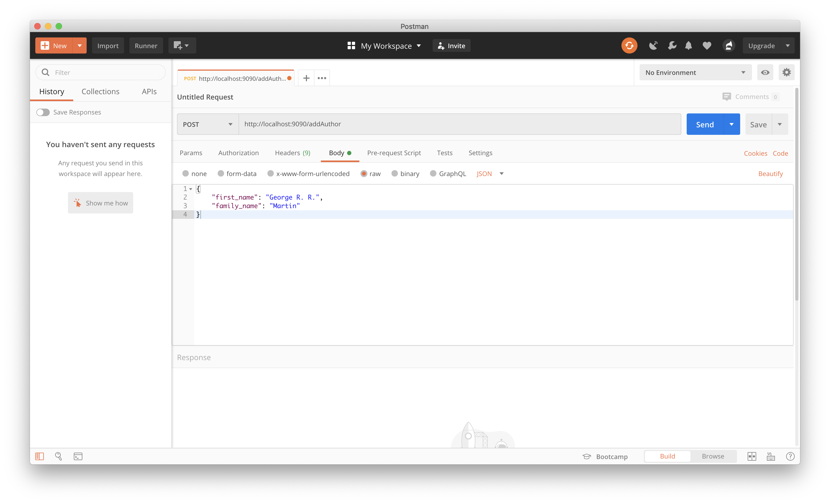
Task: Click the orange sync status icon
Action: point(629,45)
